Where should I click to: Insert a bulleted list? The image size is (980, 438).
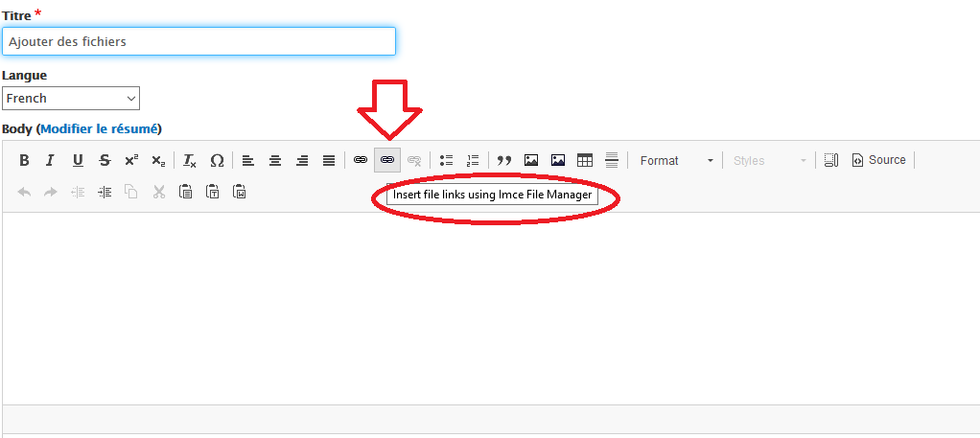click(446, 161)
